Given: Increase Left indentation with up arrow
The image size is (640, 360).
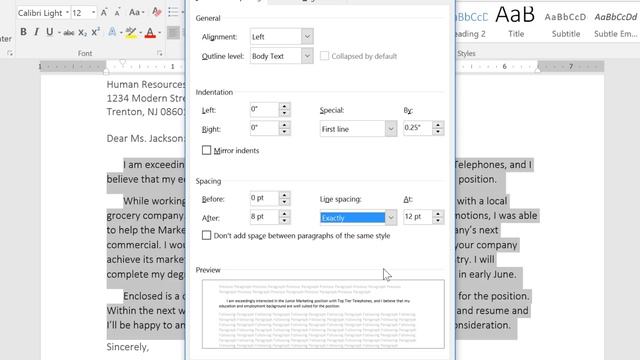Looking at the screenshot, I should pos(284,106).
